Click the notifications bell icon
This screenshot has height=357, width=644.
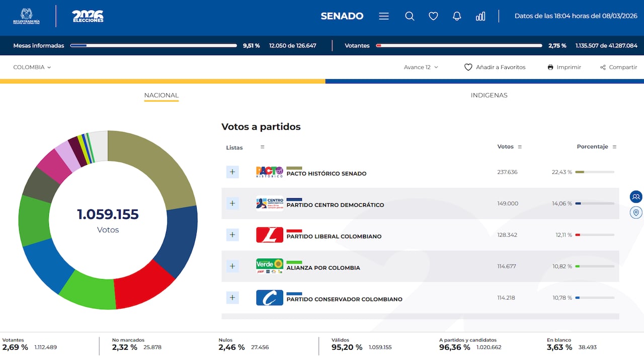click(x=456, y=16)
